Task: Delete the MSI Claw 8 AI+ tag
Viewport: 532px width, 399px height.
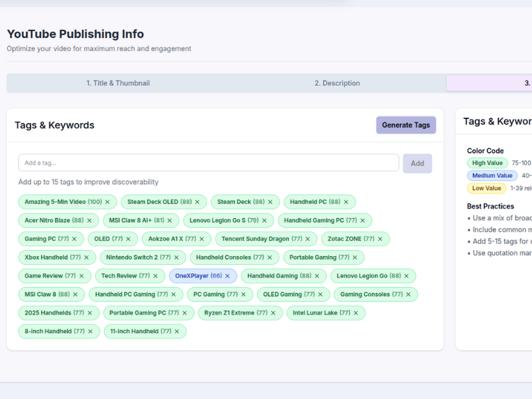Action: pos(170,221)
